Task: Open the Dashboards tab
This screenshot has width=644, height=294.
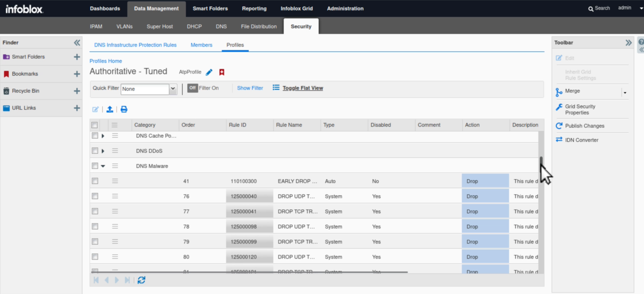Action: [105, 9]
